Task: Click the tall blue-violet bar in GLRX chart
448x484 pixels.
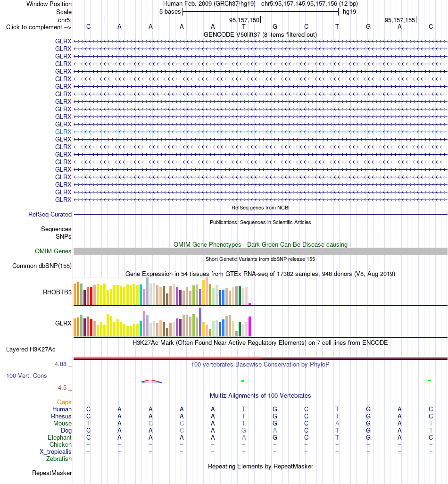Action: click(200, 322)
